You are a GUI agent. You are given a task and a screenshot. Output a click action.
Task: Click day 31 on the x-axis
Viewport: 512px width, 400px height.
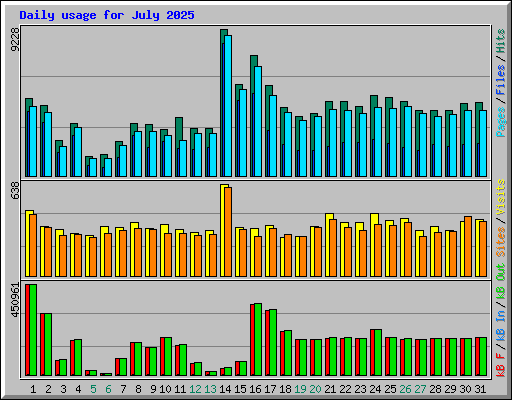pyautogui.click(x=480, y=389)
